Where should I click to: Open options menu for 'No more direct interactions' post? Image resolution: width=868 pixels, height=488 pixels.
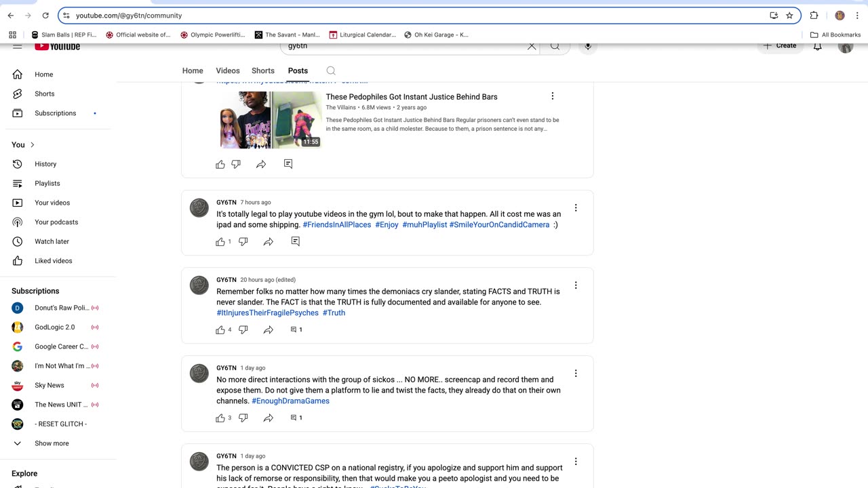tap(576, 373)
